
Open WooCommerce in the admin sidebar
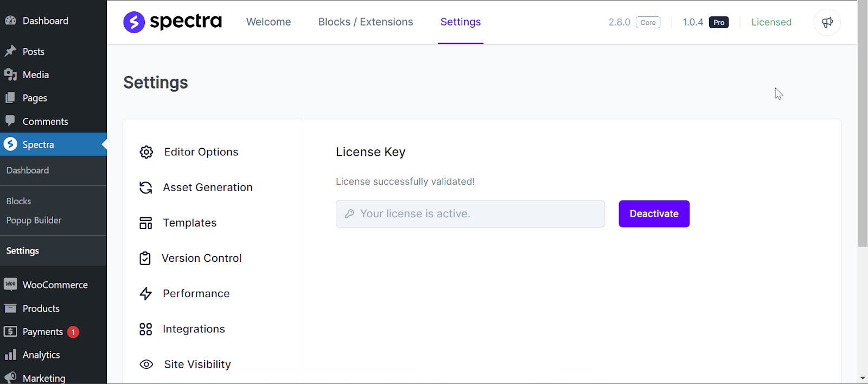pyautogui.click(x=55, y=285)
